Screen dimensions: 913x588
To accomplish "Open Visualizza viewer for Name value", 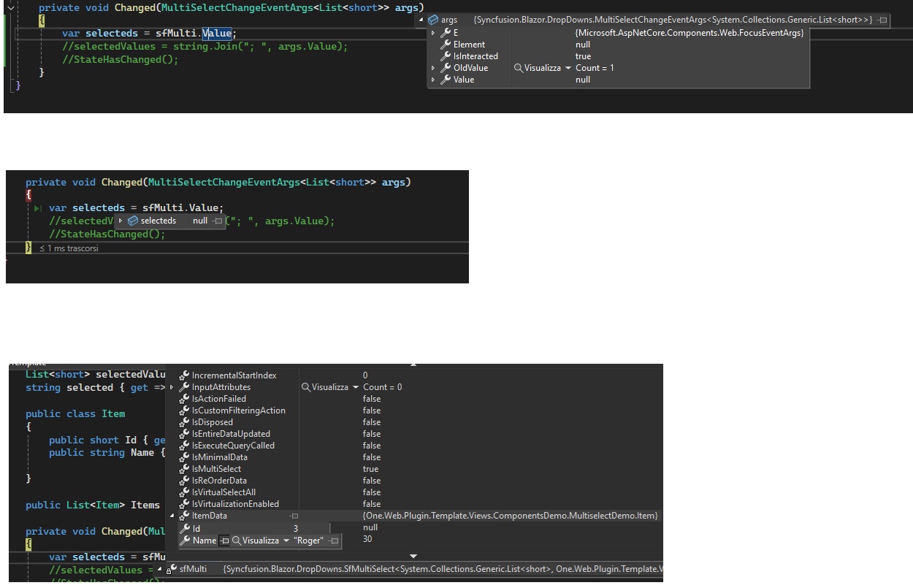I will coord(256,541).
